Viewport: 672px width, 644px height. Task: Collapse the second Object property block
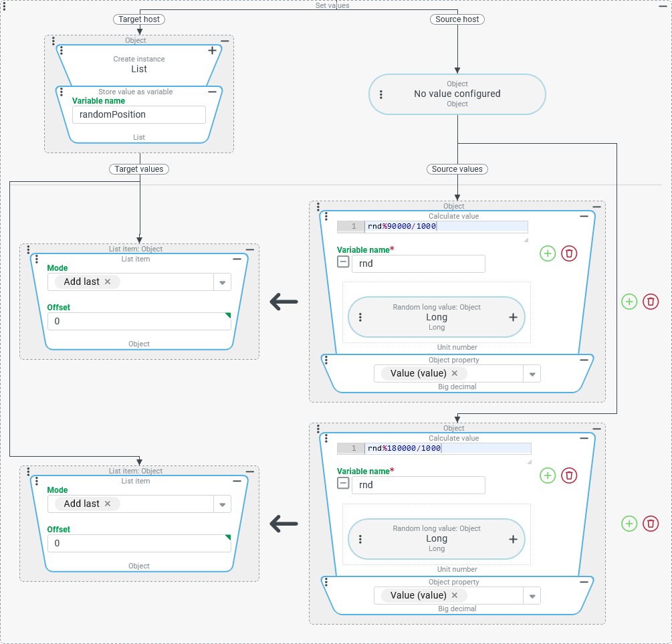584,582
